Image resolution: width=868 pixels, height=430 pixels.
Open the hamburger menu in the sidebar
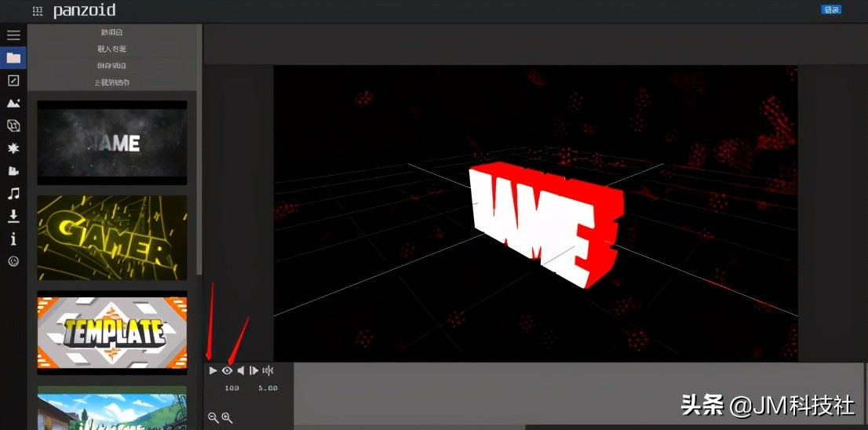pyautogui.click(x=13, y=35)
